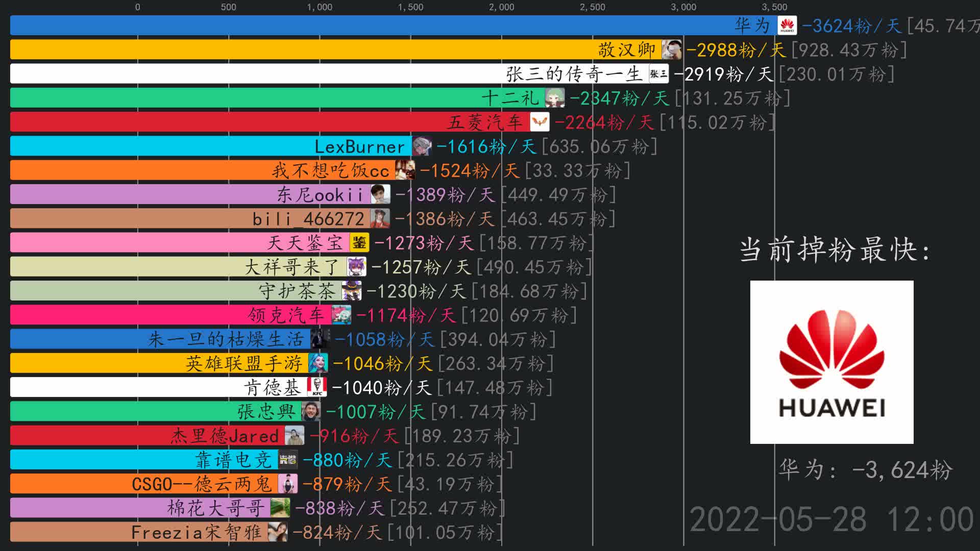This screenshot has height=551, width=980.
Task: Click the 华为 name label on the blue bar
Action: (x=752, y=26)
